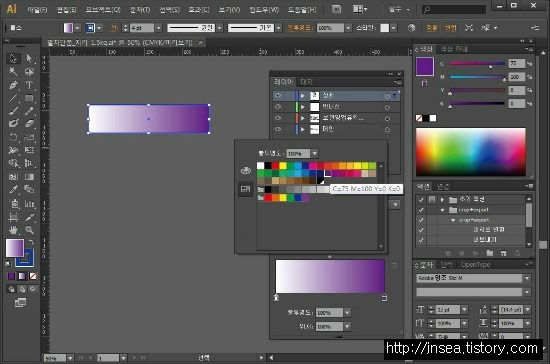Expand the top layer disclosure triangle
Image resolution: width=550 pixels, height=364 pixels.
(x=303, y=96)
